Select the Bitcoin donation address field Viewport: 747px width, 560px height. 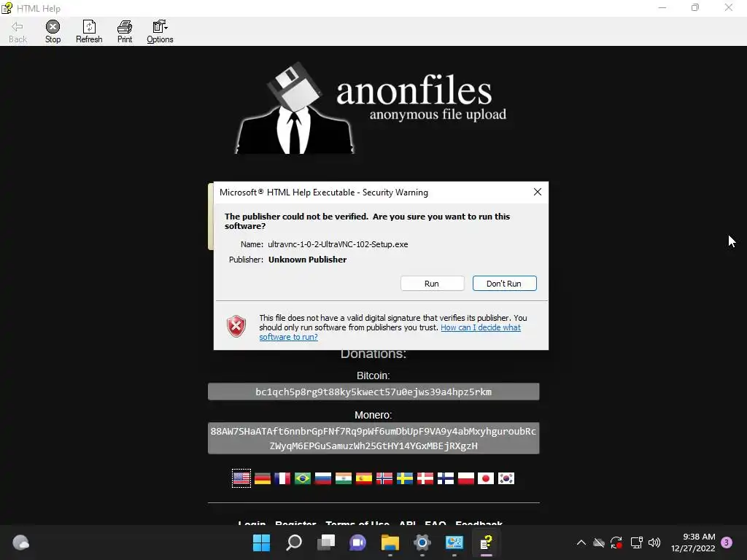pos(373,392)
